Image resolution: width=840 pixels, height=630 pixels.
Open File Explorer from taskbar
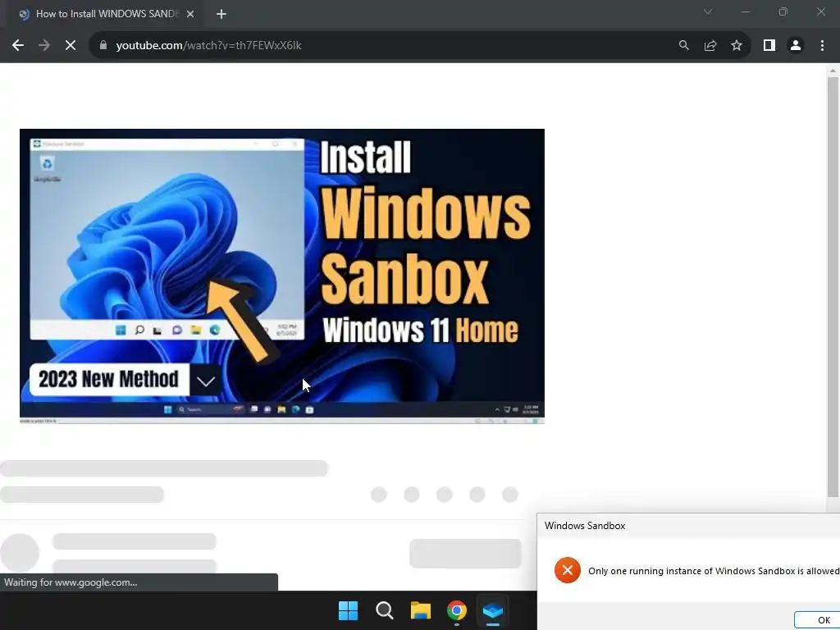click(421, 610)
